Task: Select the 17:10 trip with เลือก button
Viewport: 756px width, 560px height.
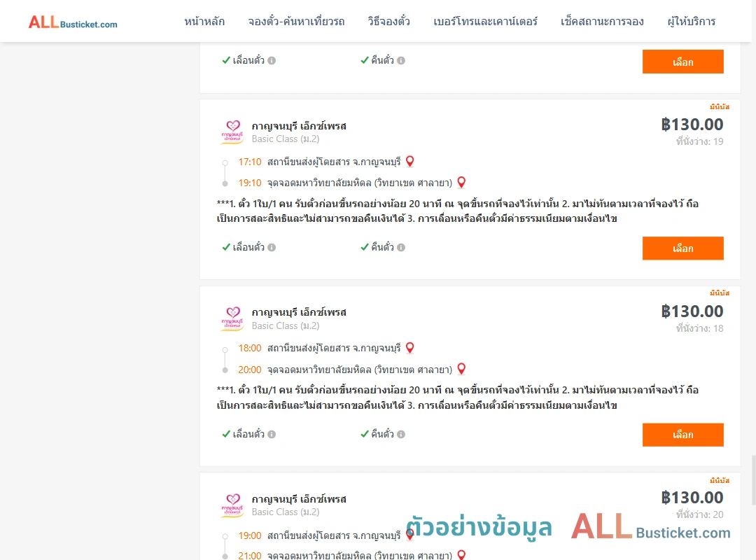Action: pyautogui.click(x=682, y=248)
